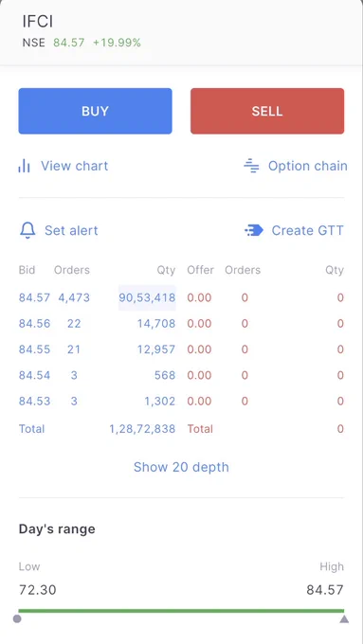
Task: Click the first 0.00 offer price
Action: click(x=199, y=297)
